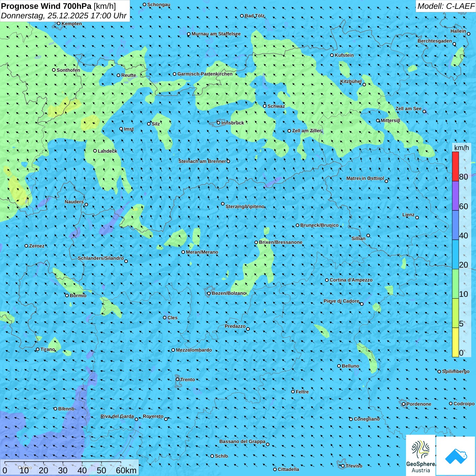
Task: Click the Trento city label
Action: pyautogui.click(x=188, y=379)
